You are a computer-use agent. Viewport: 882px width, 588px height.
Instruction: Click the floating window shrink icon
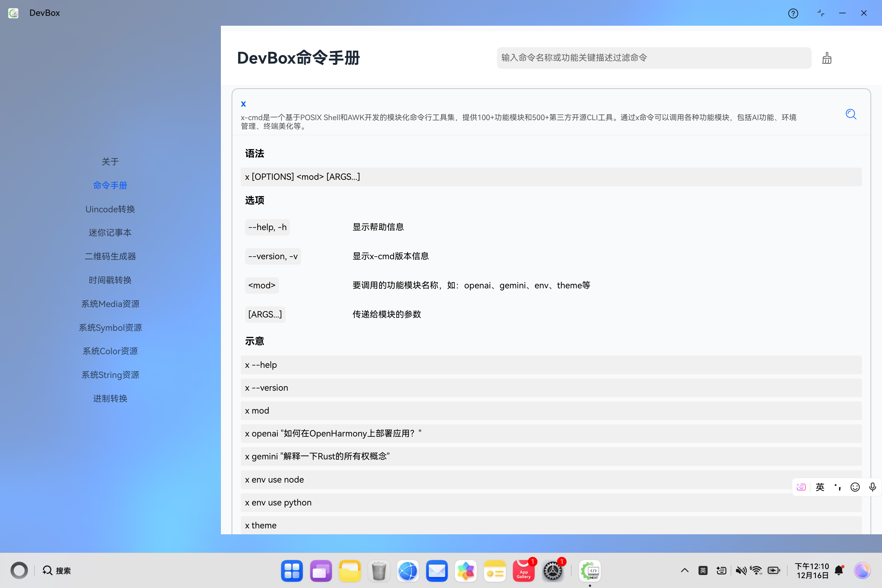[x=820, y=13]
